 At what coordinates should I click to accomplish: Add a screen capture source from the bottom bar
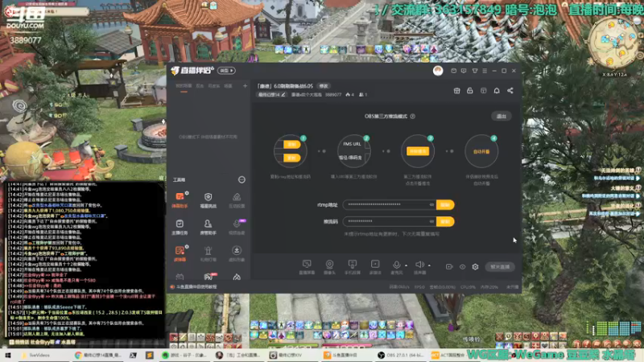click(x=307, y=267)
